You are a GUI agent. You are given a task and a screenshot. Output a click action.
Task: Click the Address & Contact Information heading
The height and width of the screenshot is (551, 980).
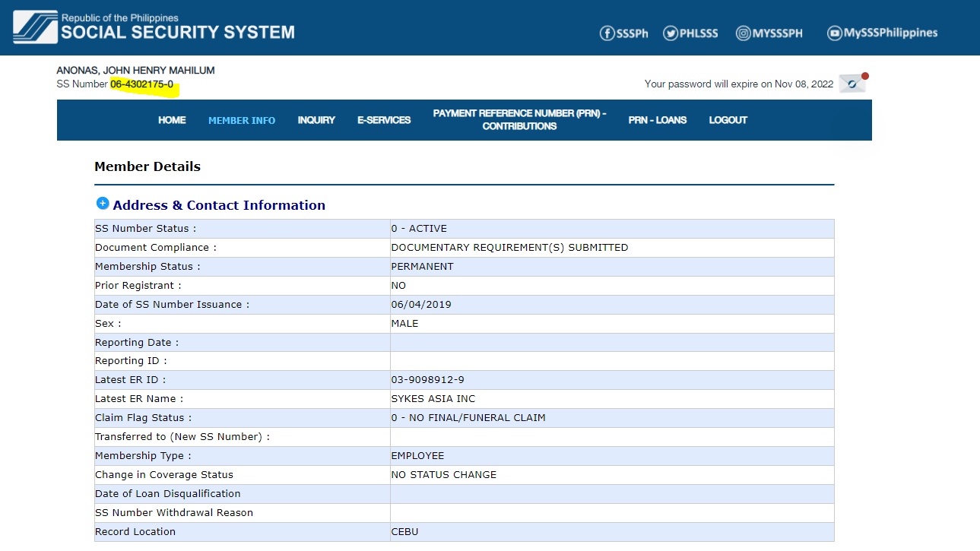click(x=219, y=205)
